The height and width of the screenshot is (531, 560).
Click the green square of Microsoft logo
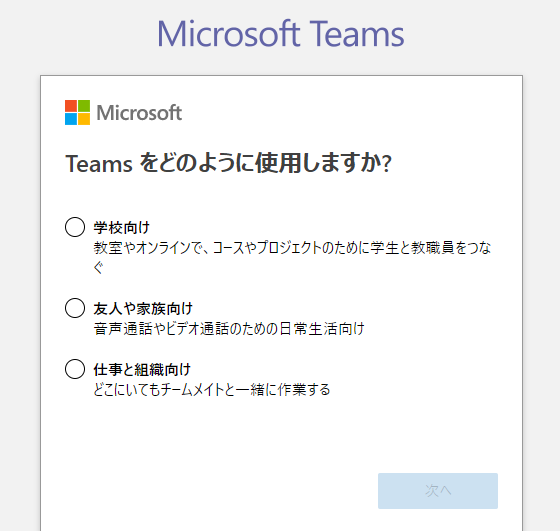point(84,106)
